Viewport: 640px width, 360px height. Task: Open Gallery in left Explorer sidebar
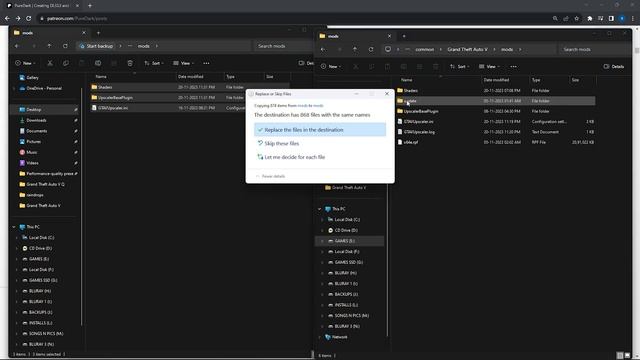pyautogui.click(x=29, y=78)
